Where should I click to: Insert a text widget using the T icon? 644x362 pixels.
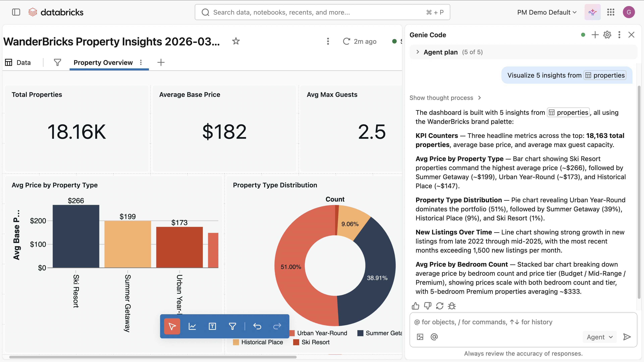212,326
